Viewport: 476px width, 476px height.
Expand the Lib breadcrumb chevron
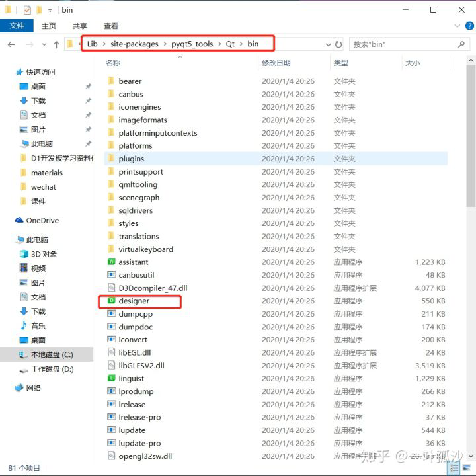[104, 44]
